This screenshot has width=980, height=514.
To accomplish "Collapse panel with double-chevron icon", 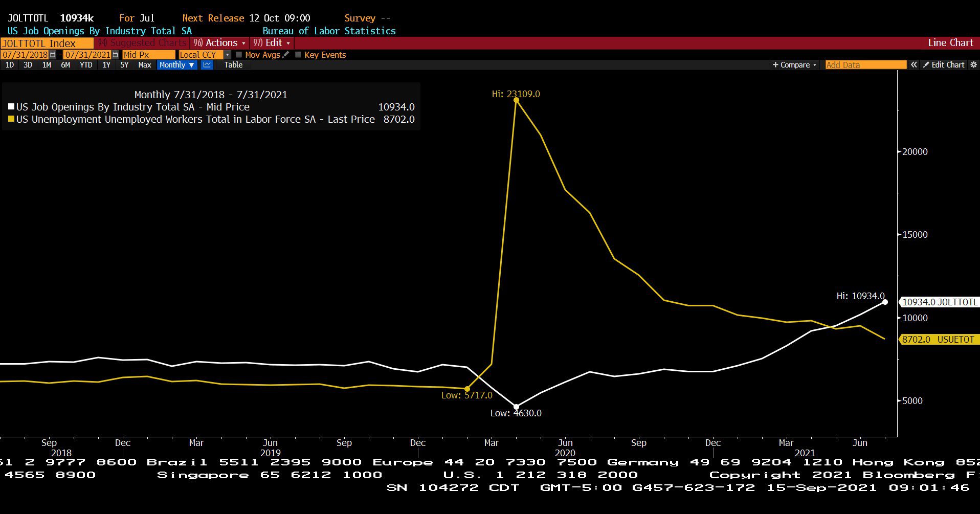I will (914, 65).
